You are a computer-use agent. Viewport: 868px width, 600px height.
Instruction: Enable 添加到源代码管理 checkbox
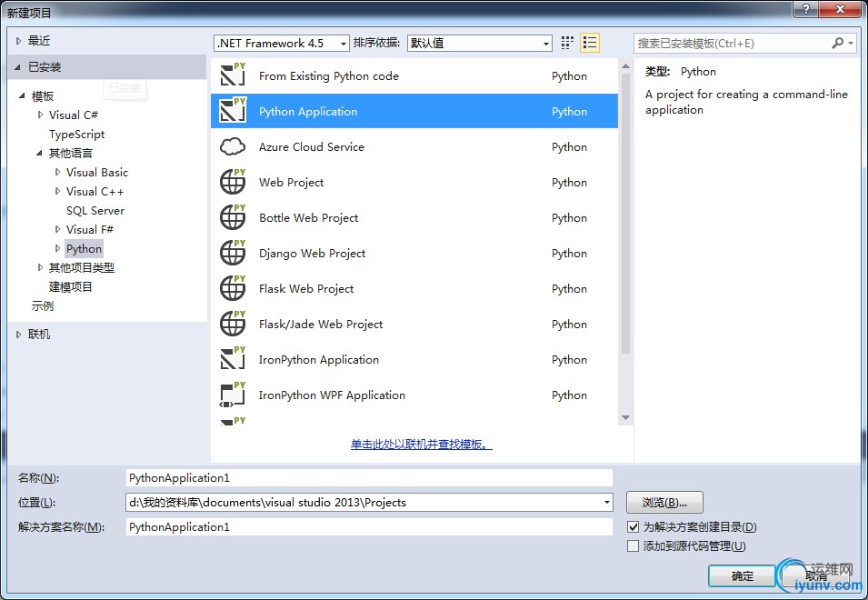click(x=634, y=546)
